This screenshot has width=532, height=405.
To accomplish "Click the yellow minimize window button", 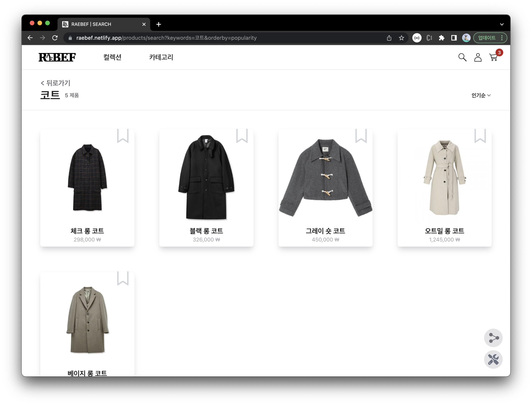I will 40,23.
